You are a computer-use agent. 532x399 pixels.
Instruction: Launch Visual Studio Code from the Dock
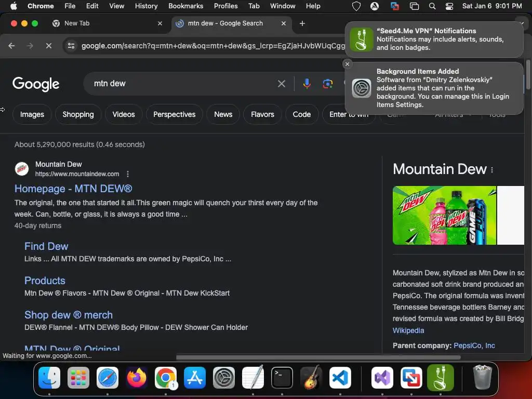click(340, 378)
